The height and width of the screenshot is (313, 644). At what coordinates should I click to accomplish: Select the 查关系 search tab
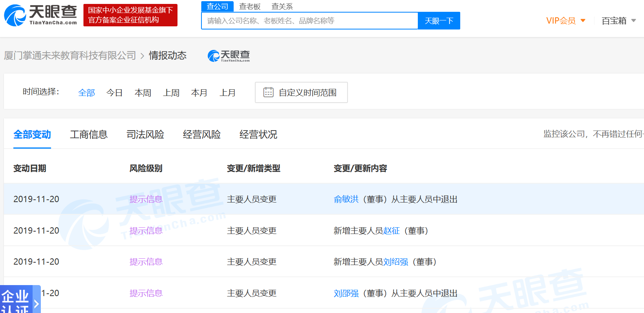[x=282, y=6]
